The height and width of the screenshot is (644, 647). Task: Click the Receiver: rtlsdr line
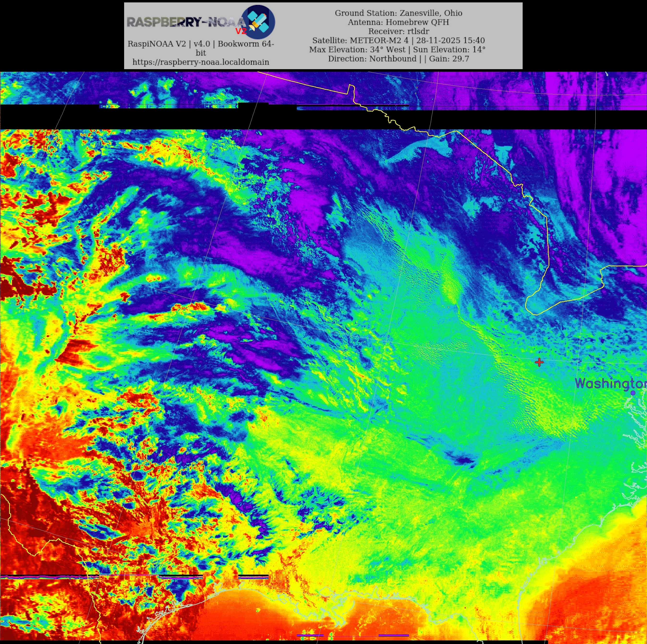[x=398, y=31]
